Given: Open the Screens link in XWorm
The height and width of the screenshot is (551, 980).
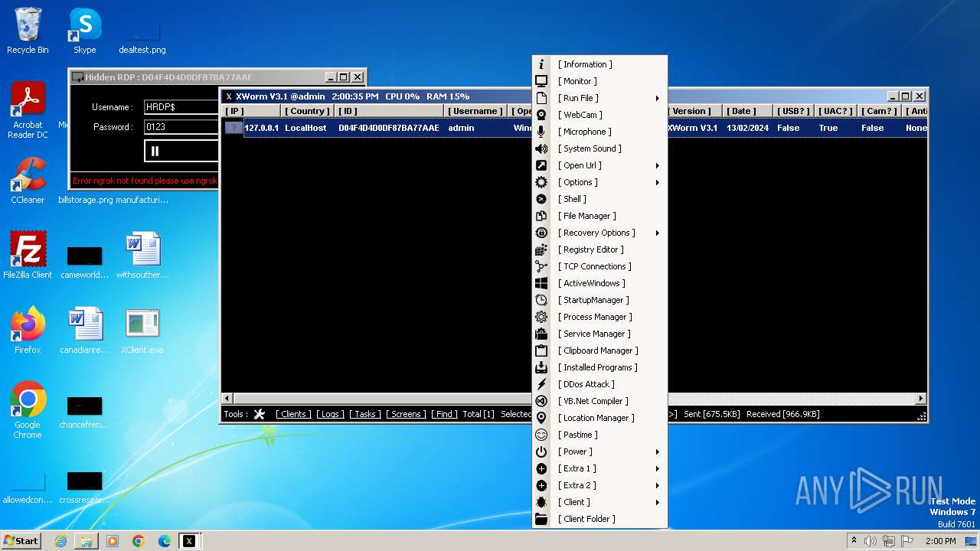Looking at the screenshot, I should click(407, 414).
